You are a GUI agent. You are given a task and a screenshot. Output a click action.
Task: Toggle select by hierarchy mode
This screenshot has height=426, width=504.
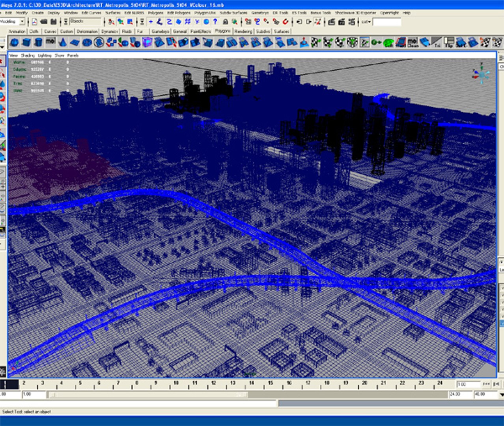(111, 22)
